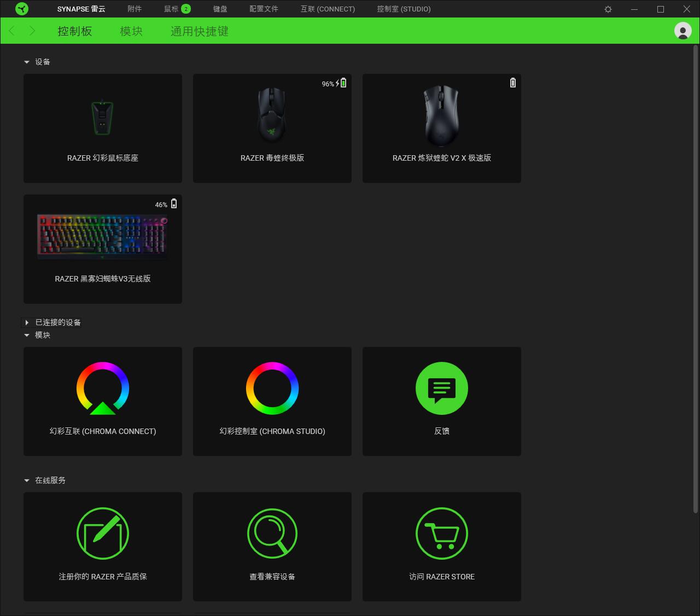Open the 附件 tab
This screenshot has height=616, width=700.
(x=135, y=9)
